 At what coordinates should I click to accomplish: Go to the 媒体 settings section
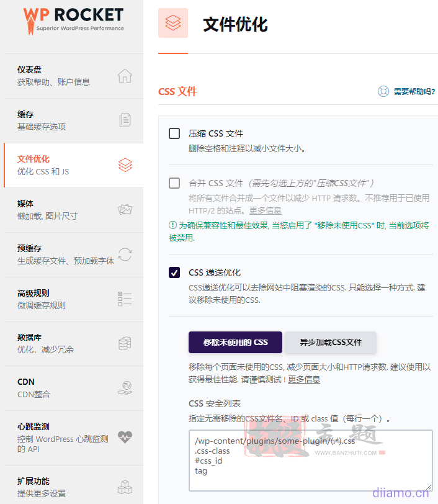pos(74,210)
